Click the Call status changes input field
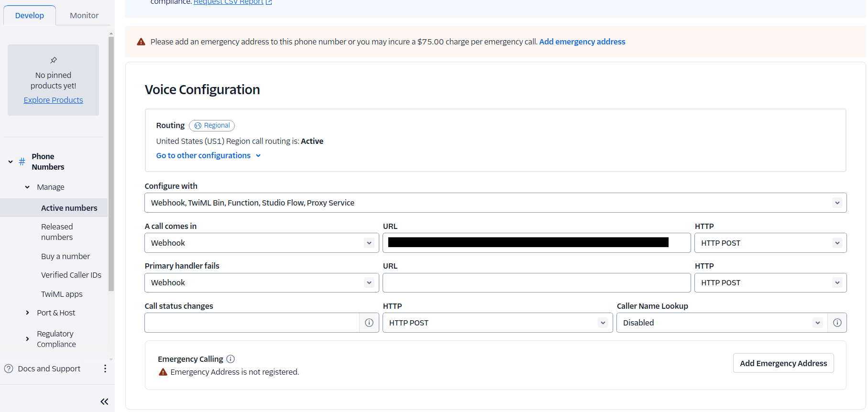 tap(252, 323)
